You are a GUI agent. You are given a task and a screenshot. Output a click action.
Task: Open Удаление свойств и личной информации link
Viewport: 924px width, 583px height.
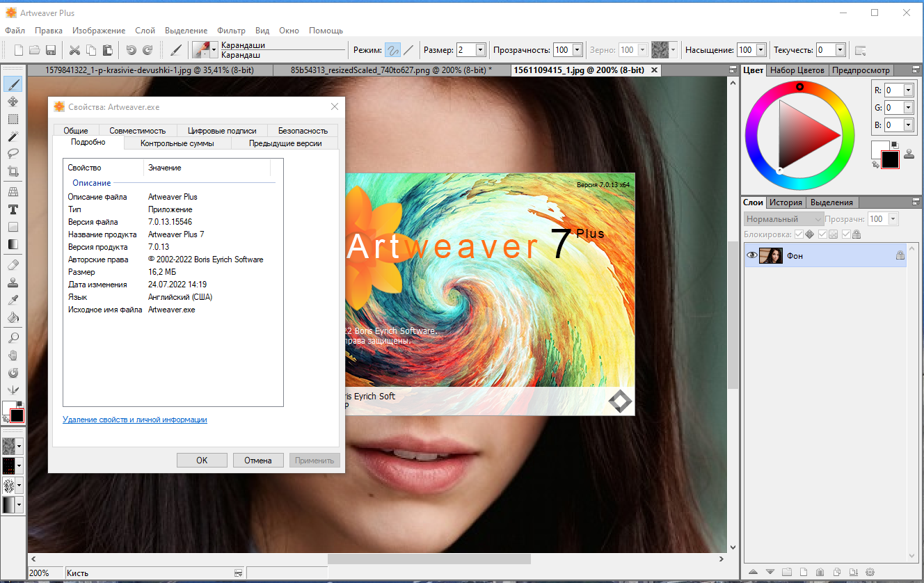(x=135, y=420)
